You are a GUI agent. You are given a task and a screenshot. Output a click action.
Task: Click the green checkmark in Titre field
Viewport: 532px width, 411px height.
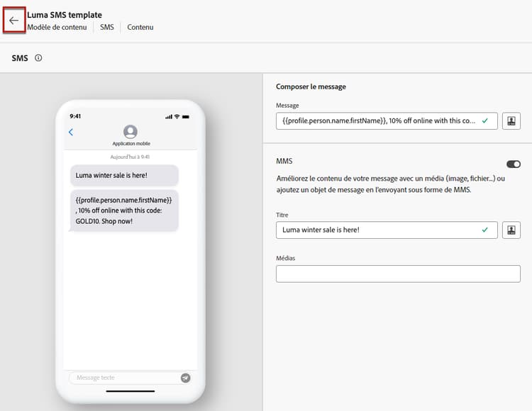pos(485,230)
